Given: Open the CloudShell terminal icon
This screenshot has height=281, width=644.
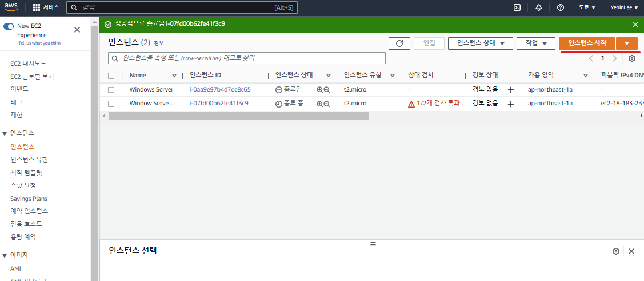Looking at the screenshot, I should pos(518,7).
